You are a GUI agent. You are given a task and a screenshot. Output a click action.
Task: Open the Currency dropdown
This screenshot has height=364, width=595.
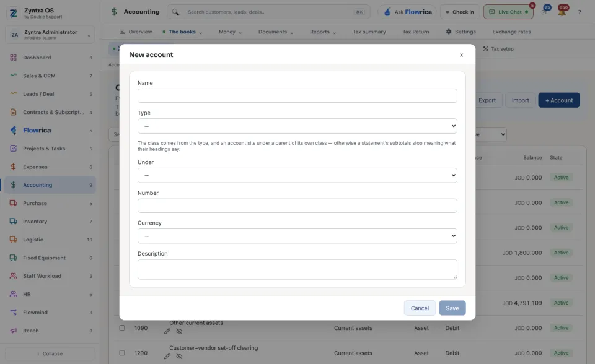click(x=297, y=236)
